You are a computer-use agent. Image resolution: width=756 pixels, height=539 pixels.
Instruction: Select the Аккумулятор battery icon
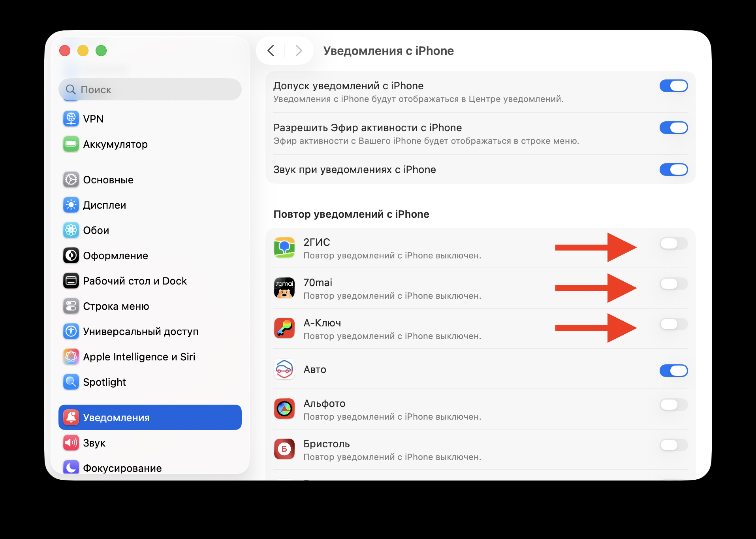pos(71,144)
